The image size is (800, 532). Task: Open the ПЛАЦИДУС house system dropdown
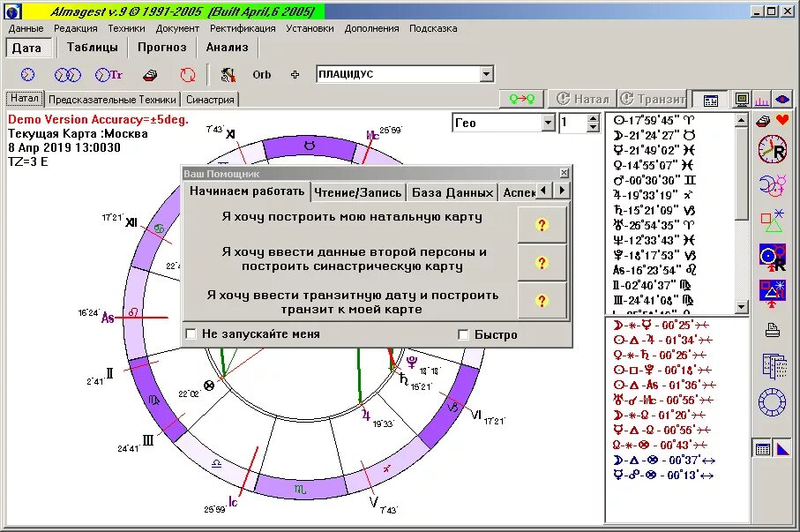coord(487,74)
